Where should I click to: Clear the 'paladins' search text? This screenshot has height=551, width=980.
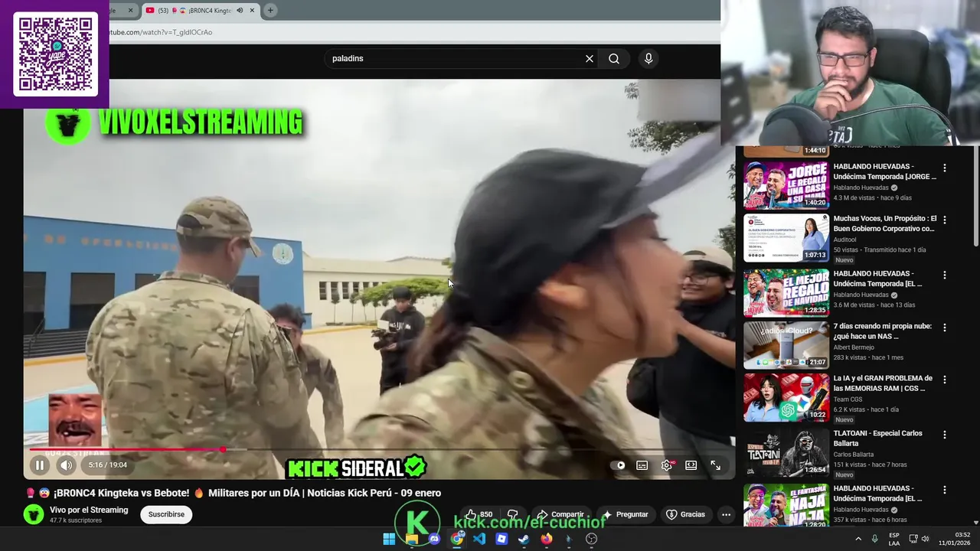[x=590, y=58]
